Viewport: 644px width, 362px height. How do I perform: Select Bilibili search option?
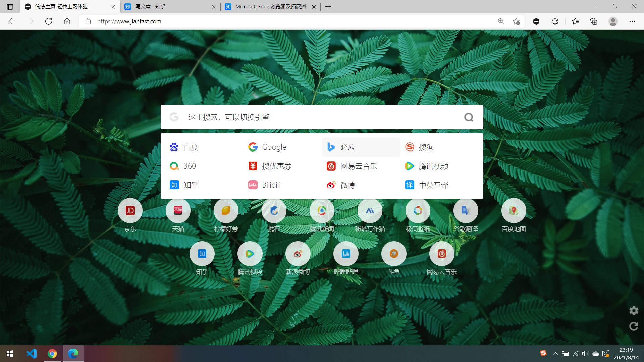[283, 185]
